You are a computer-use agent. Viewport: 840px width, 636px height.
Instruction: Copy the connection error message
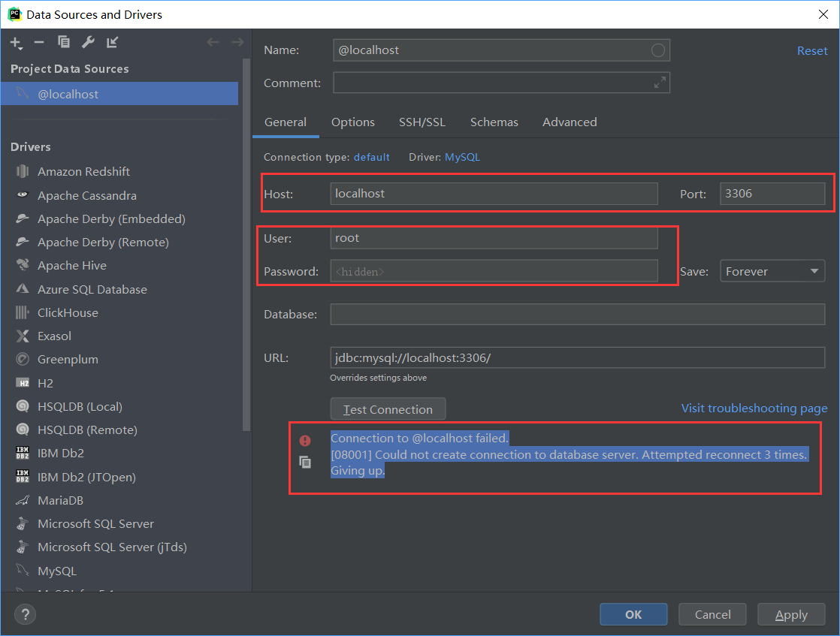(305, 463)
